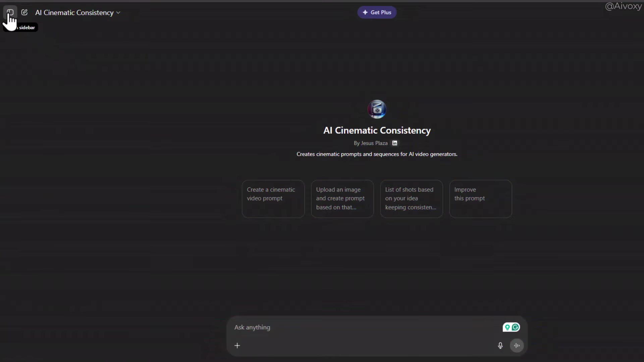Launch voice mode with the waveform icon
Image resolution: width=644 pixels, height=362 pixels.
pyautogui.click(x=517, y=346)
